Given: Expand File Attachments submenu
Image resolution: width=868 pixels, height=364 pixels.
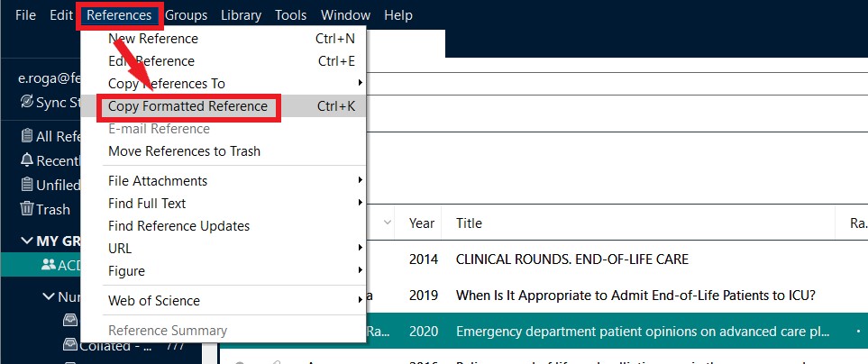Looking at the screenshot, I should 224,181.
